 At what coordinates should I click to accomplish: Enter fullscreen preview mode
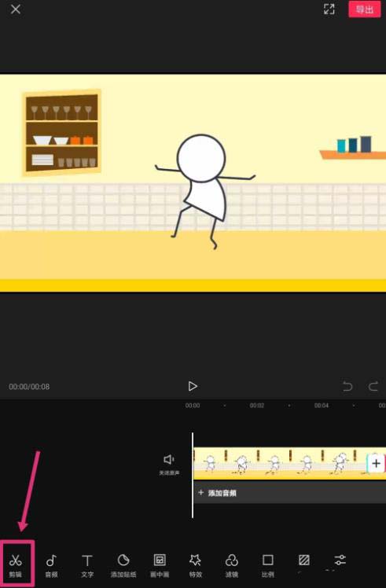coord(329,9)
